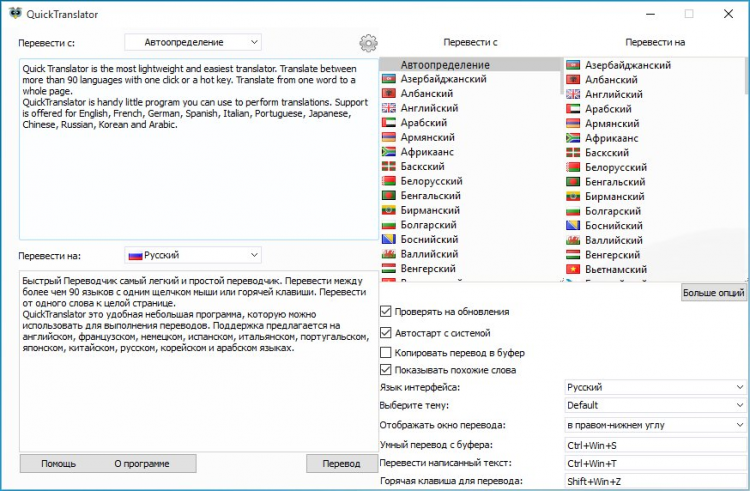Click Венгерский flag in source language list

coord(388,269)
